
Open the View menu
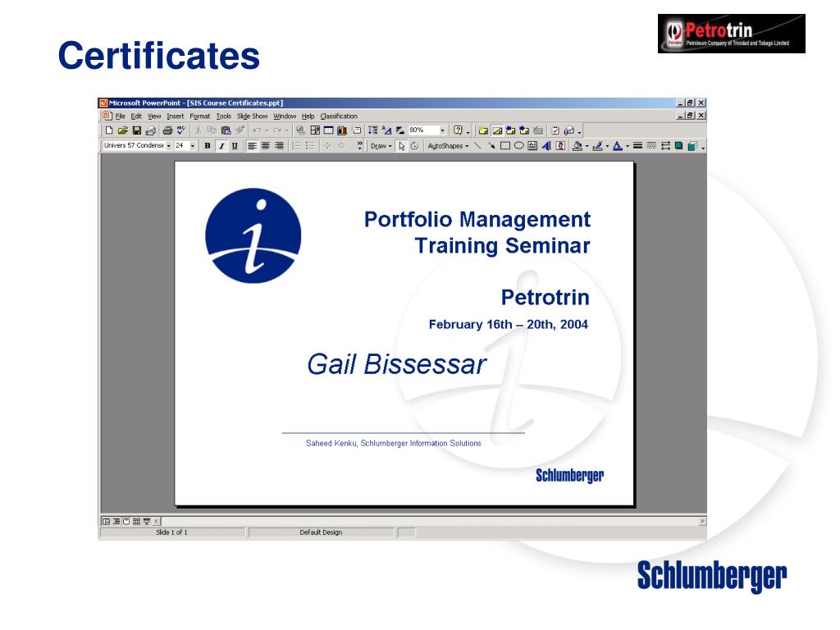coord(154,116)
